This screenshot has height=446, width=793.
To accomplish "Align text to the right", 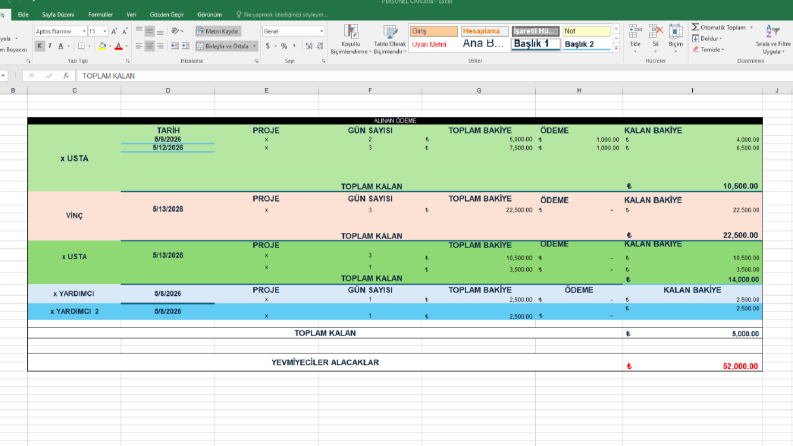I will (160, 46).
